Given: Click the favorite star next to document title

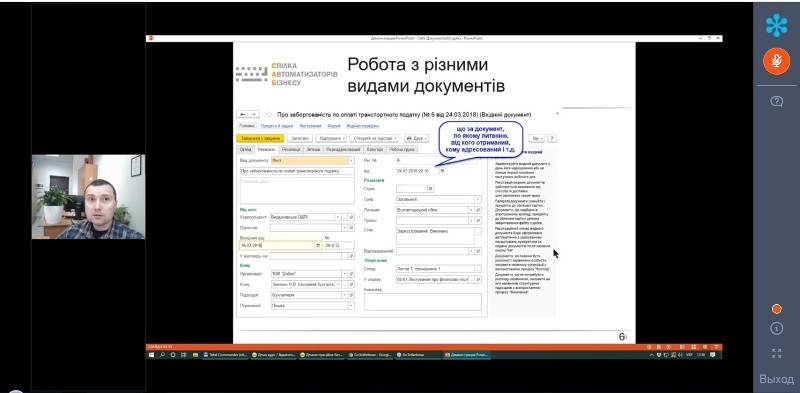Looking at the screenshot, I should coord(268,115).
